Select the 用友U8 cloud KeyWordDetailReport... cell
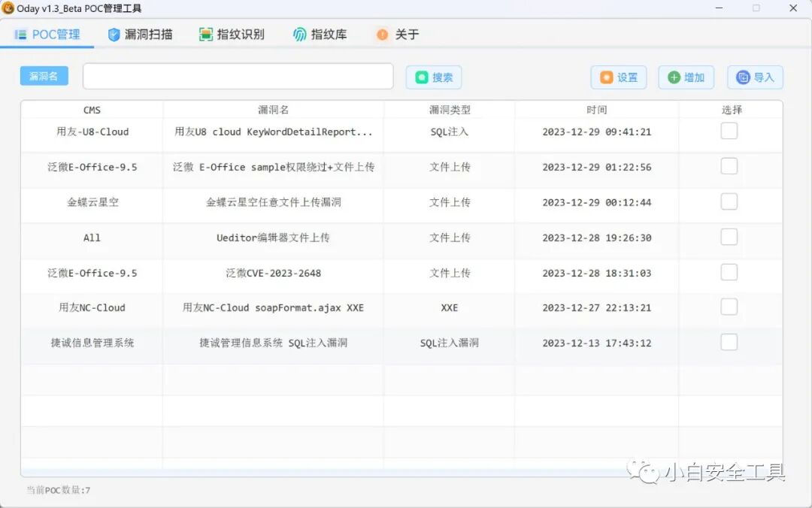 (x=274, y=132)
